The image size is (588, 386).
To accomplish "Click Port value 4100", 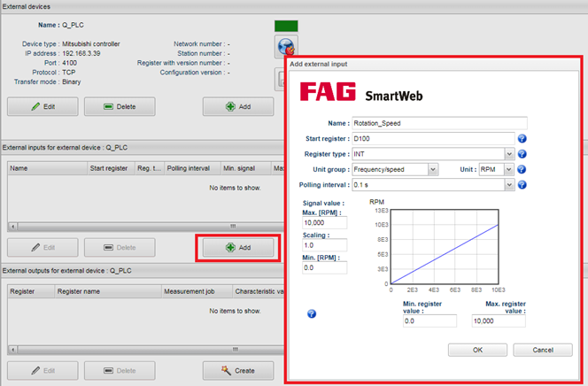I will pos(69,63).
